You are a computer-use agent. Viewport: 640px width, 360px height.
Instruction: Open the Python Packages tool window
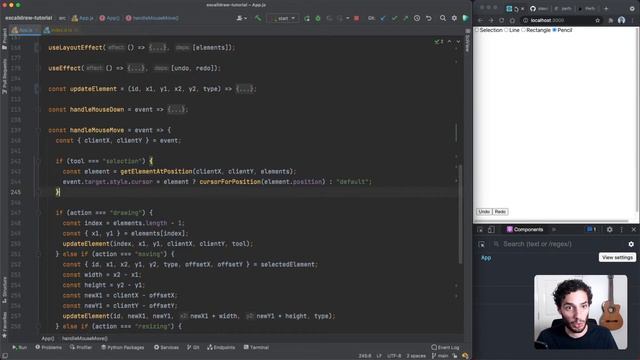122,347
